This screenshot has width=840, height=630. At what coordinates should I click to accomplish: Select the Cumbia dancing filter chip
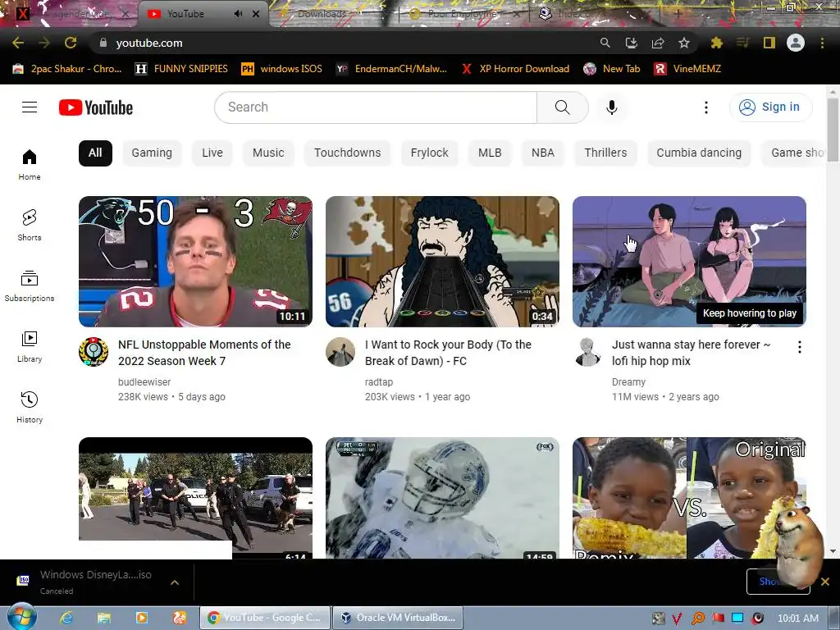point(699,153)
